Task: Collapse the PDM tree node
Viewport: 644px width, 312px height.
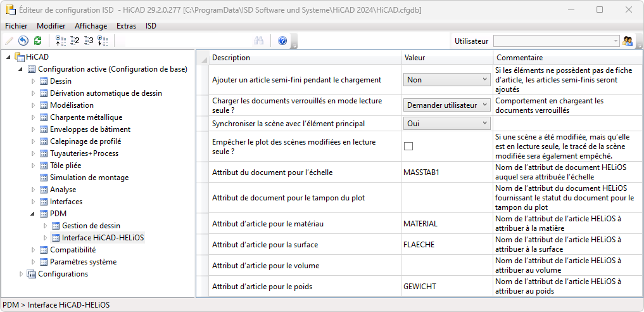Action: [34, 214]
